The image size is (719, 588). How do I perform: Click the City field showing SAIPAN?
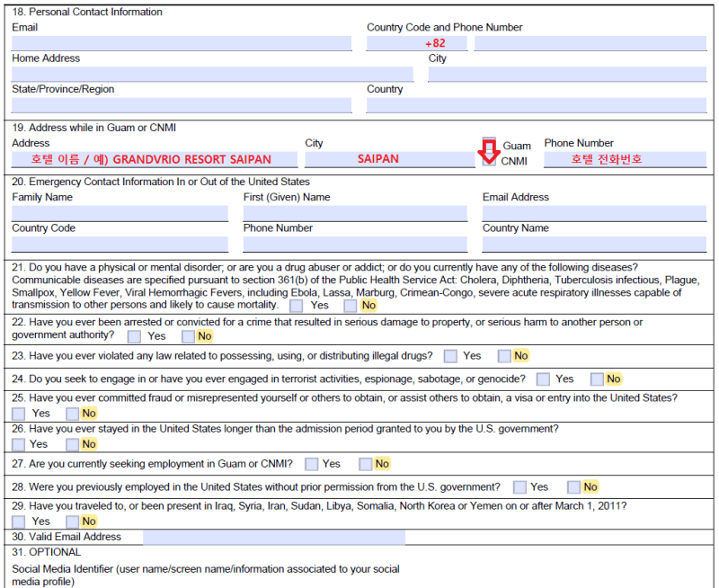pyautogui.click(x=390, y=159)
